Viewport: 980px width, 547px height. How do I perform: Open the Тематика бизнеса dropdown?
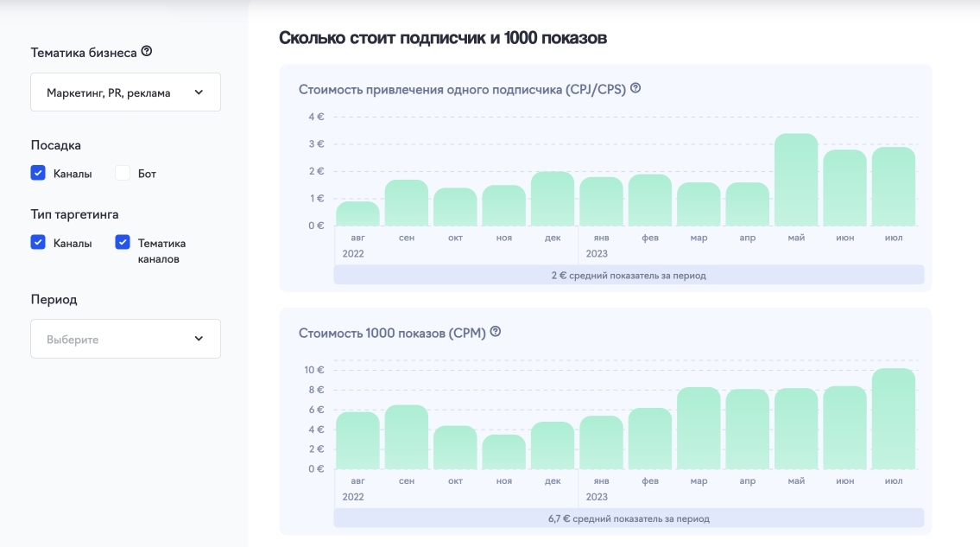(125, 92)
